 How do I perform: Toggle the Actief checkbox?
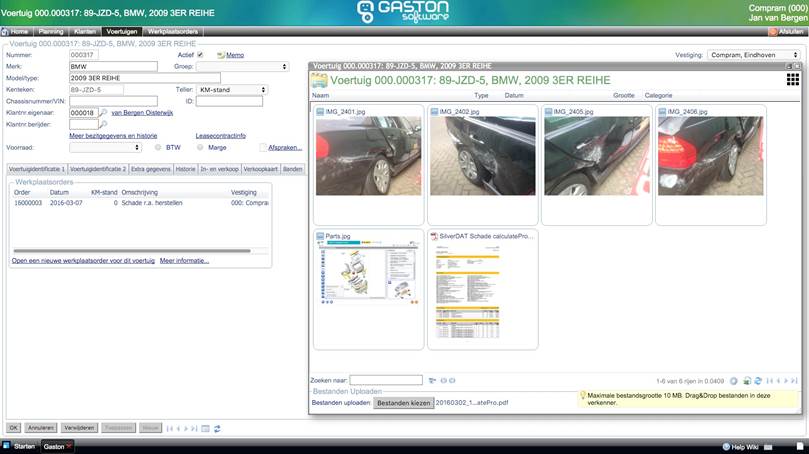(200, 55)
